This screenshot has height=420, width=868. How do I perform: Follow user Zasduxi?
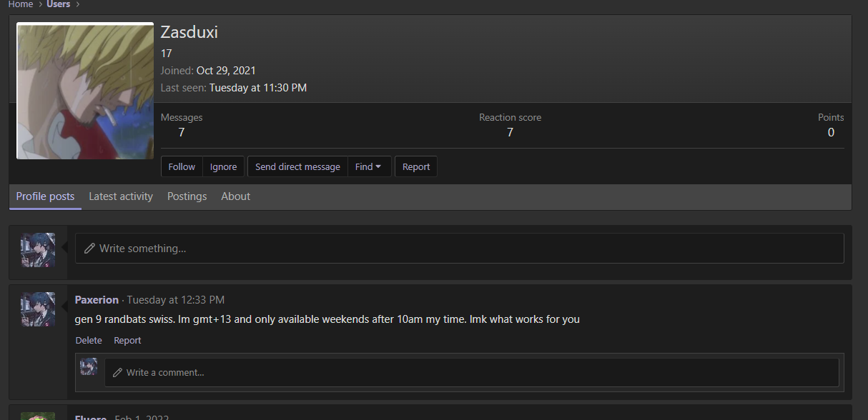182,166
